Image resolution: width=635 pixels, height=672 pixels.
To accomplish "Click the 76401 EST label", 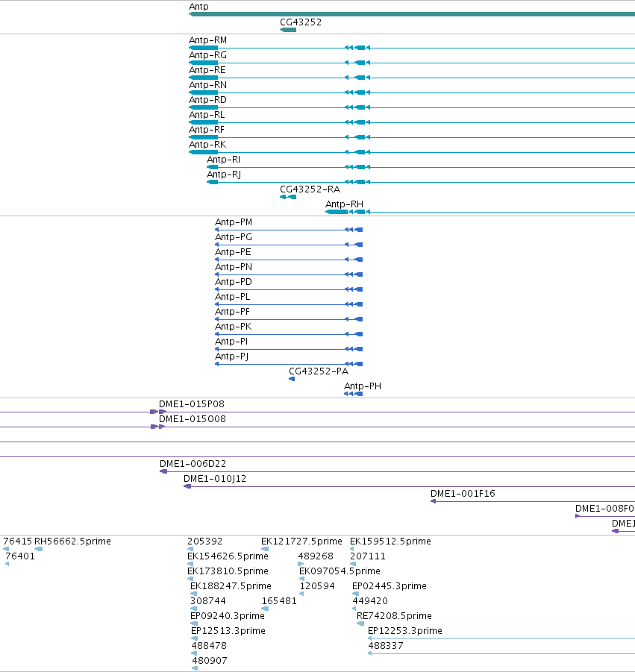I will [20, 556].
